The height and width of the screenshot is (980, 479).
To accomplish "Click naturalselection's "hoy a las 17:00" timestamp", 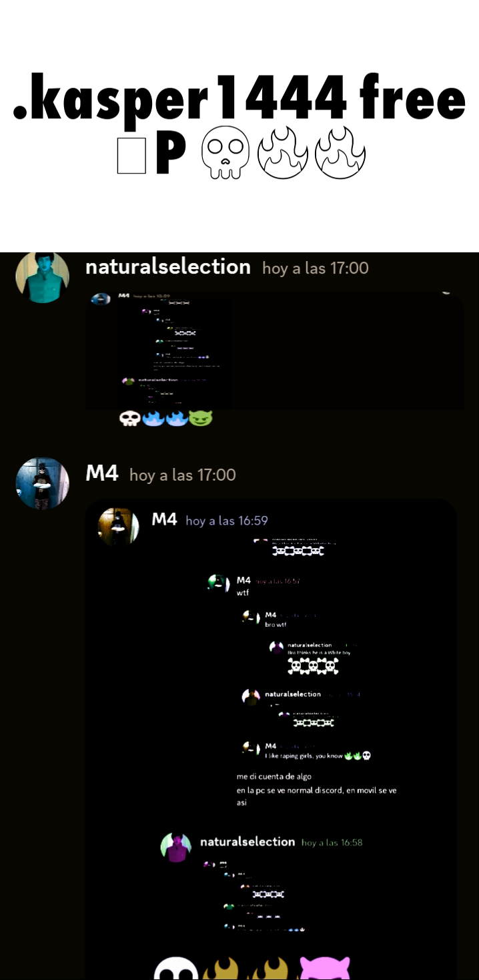I will (316, 268).
